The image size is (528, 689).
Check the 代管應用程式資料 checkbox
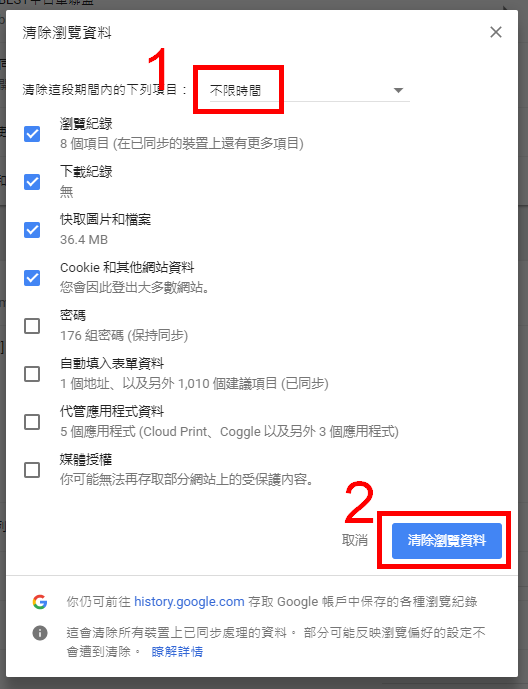tap(32, 422)
